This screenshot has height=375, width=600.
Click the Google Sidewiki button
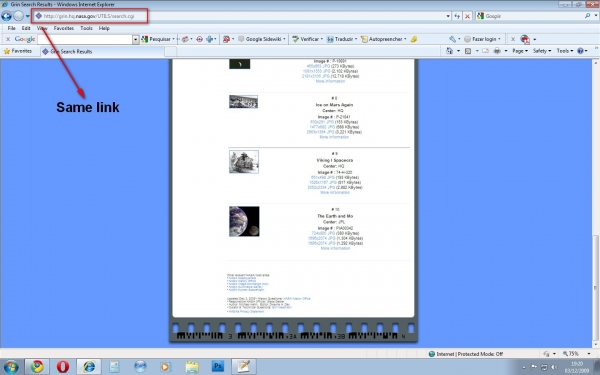tap(262, 39)
